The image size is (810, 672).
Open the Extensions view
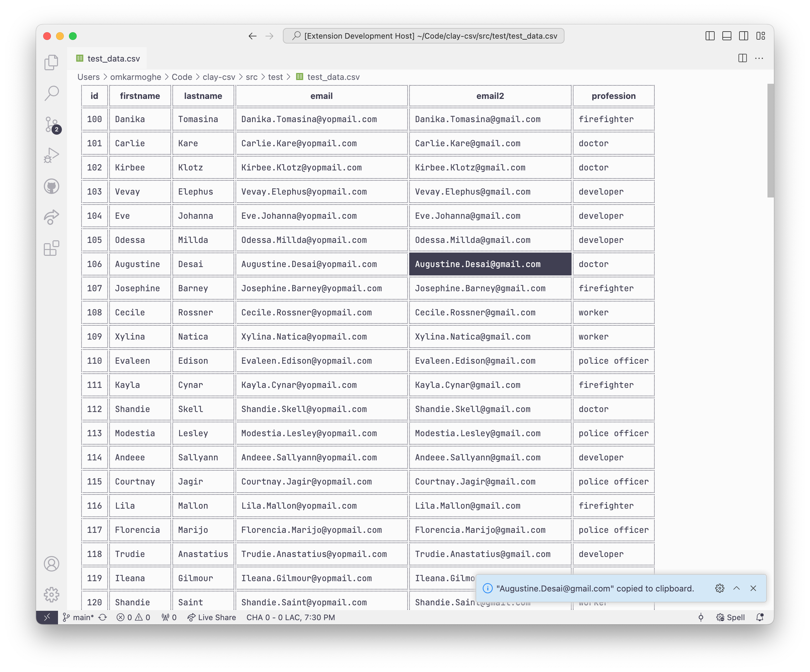(51, 248)
